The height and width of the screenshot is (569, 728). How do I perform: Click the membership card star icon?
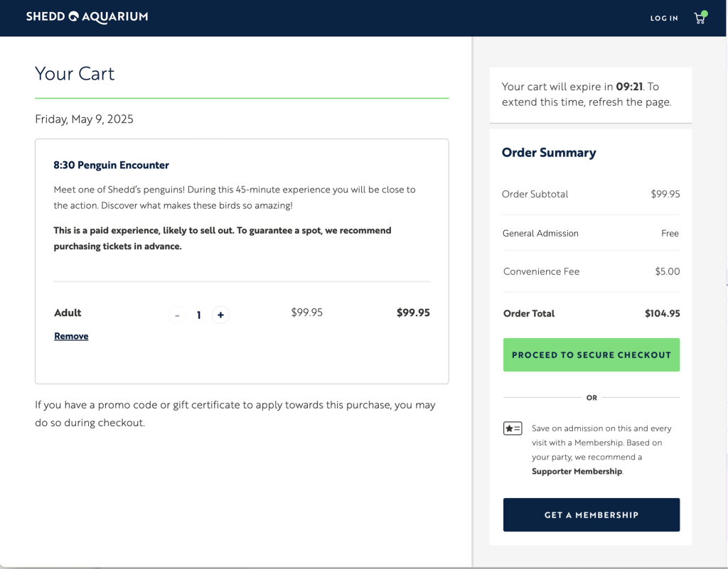point(513,428)
